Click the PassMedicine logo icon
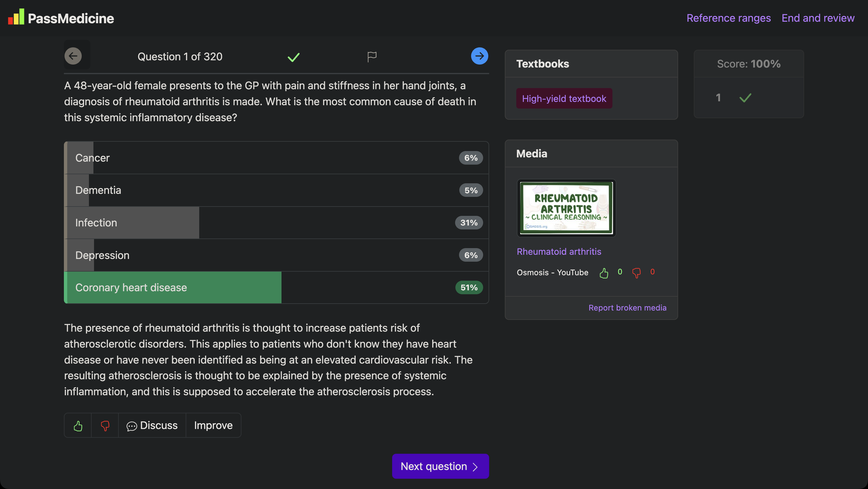The image size is (868, 489). pyautogui.click(x=16, y=17)
